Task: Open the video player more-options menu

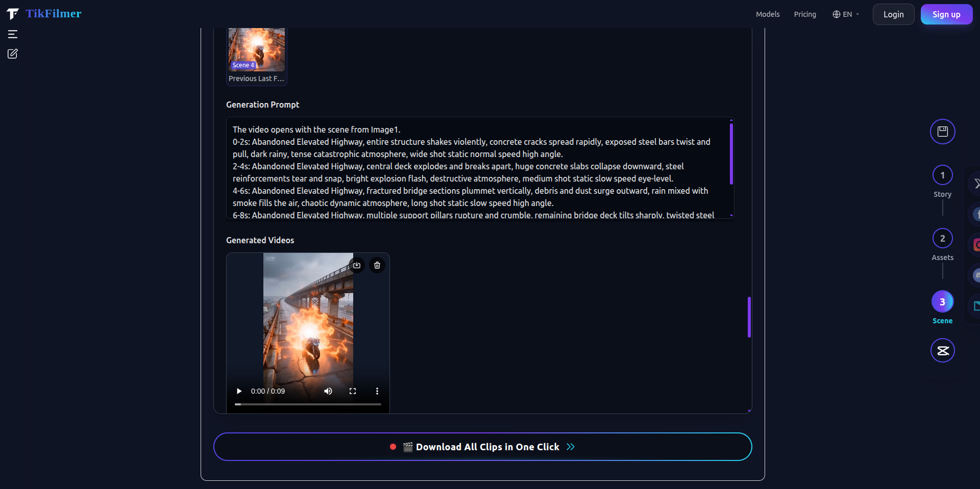Action: click(x=377, y=391)
